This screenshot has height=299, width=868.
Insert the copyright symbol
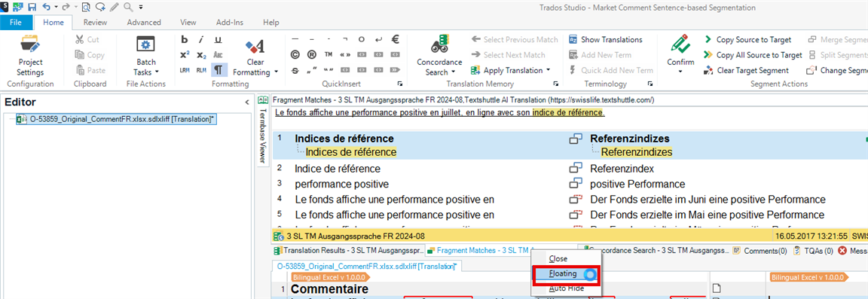[295, 55]
